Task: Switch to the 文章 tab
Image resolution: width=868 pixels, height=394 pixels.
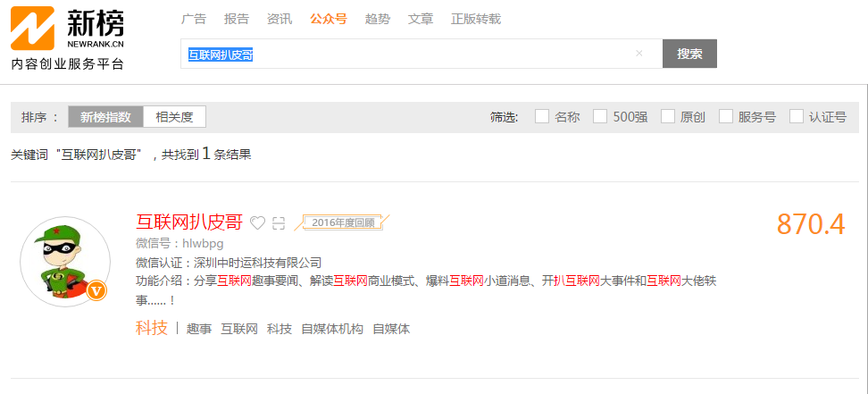Action: pos(421,19)
